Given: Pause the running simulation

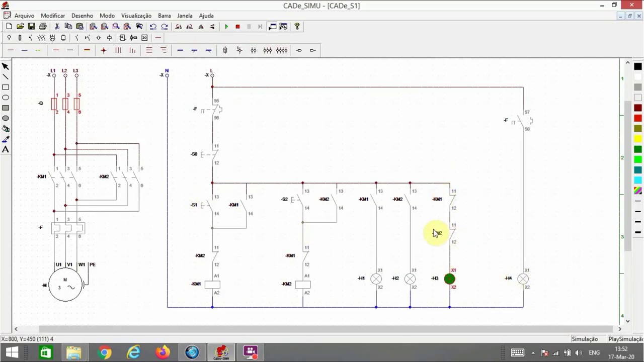Looking at the screenshot, I should point(249,26).
